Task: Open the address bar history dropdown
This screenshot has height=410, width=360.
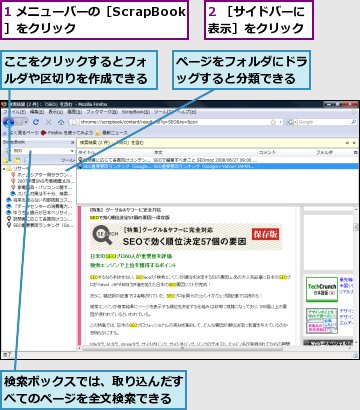Action: (280, 122)
